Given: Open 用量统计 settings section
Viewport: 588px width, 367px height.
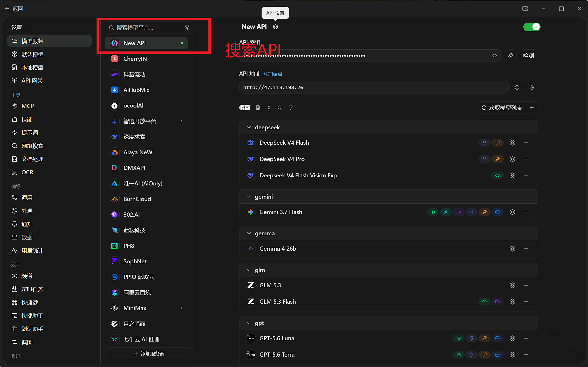Looking at the screenshot, I should coord(49,250).
